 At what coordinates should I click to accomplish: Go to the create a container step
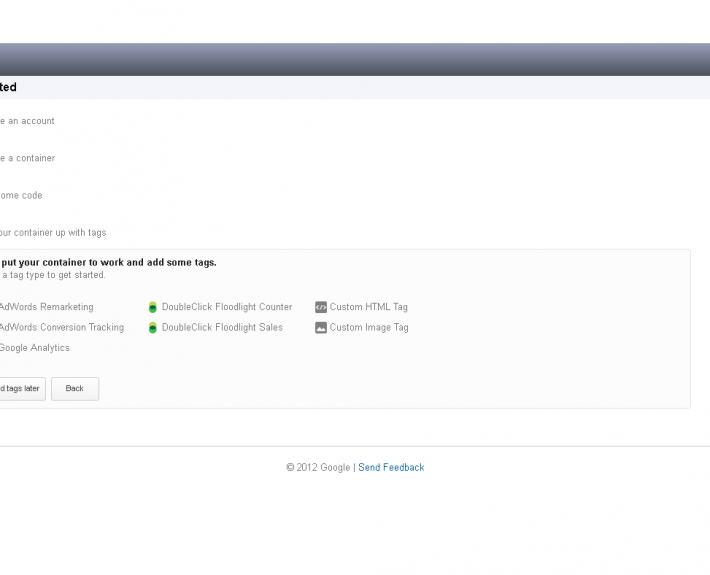pos(27,158)
